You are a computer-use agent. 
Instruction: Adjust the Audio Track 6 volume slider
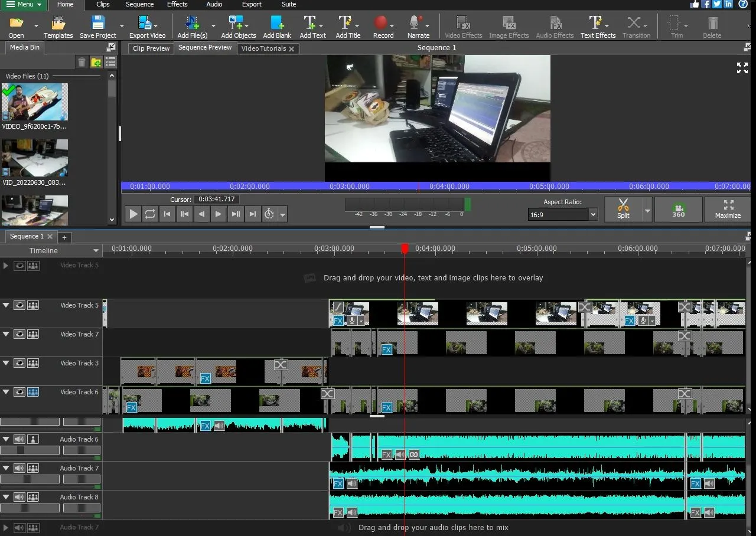tap(30, 450)
